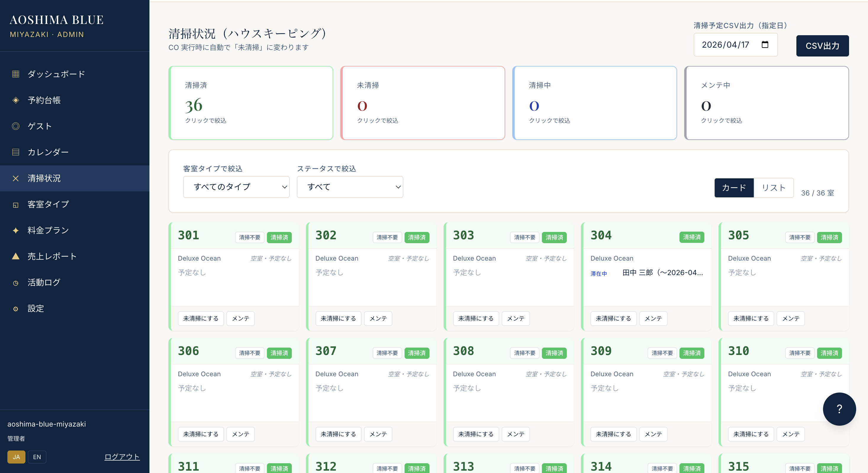Mark room 307 as 未清掃にする
This screenshot has height=473, width=868.
coord(338,434)
